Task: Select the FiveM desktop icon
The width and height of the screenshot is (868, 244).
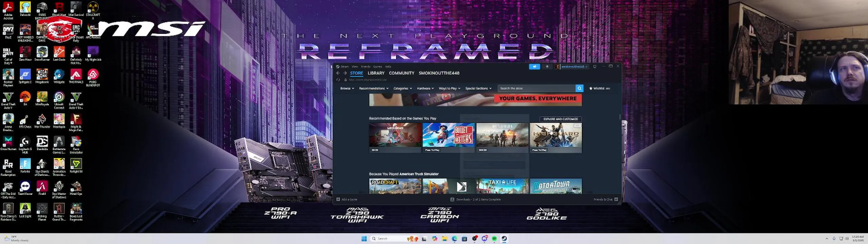Action: pos(42,188)
